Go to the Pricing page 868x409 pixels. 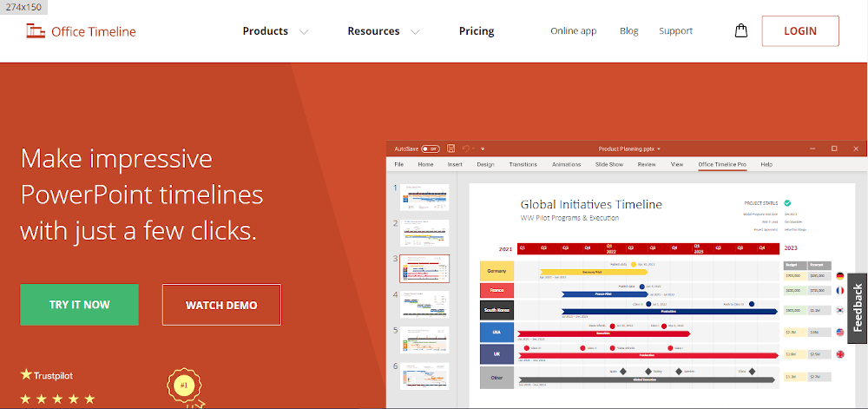tap(477, 31)
